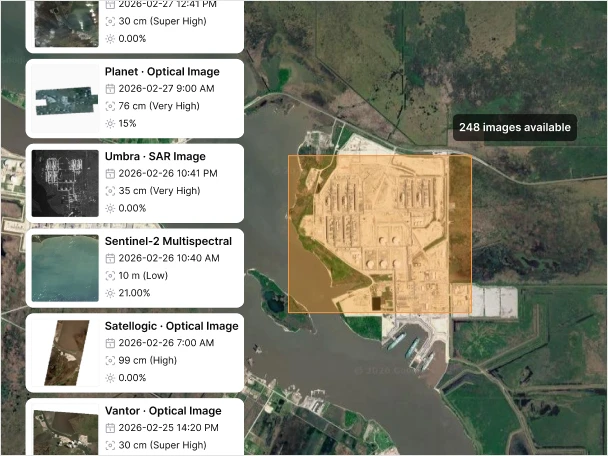Click the 35 cm (Very High) resolution text

[159, 191]
